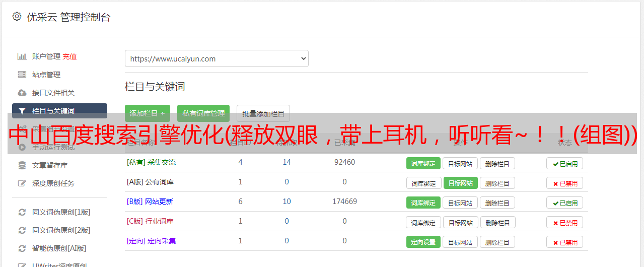
Task: Open 接口文件相关 sidebar entry
Action: point(53,93)
